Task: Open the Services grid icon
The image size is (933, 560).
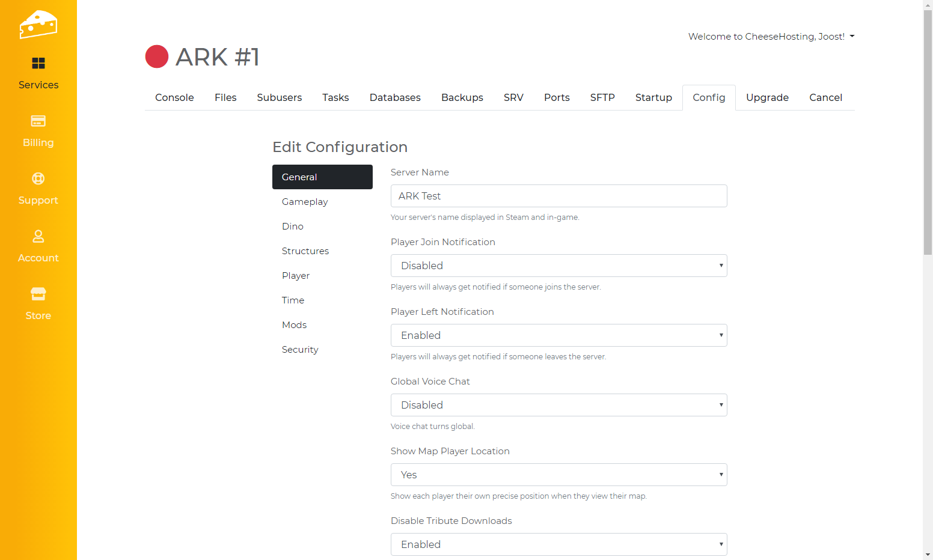Action: pyautogui.click(x=38, y=63)
